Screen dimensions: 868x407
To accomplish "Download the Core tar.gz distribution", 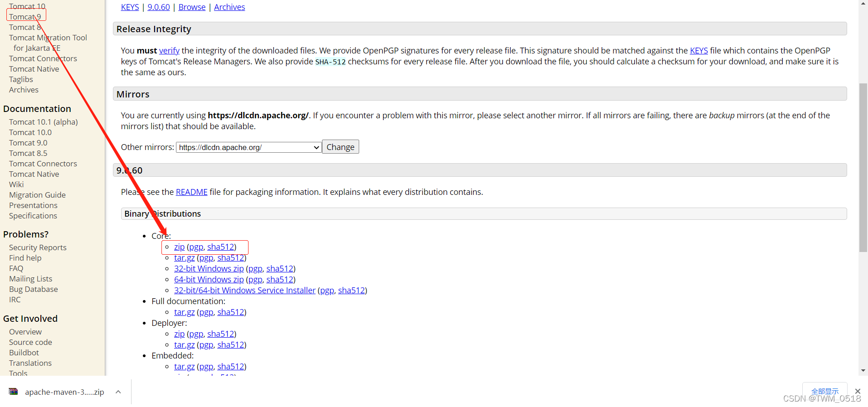I will 184,258.
